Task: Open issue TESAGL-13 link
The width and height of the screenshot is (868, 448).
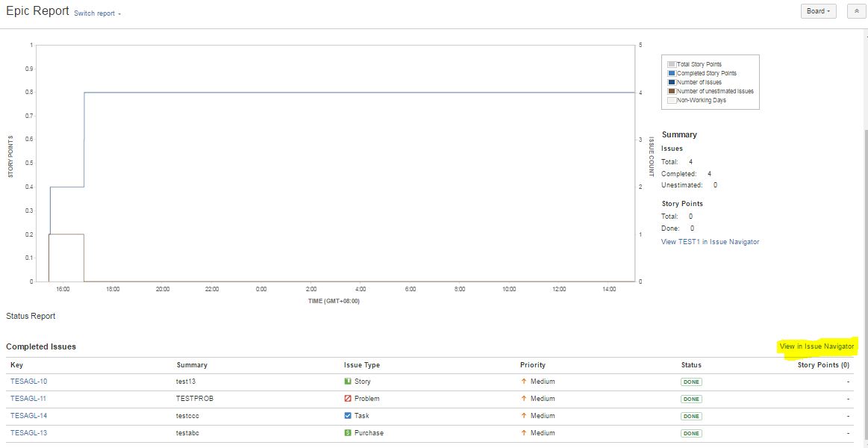Action: click(x=29, y=433)
